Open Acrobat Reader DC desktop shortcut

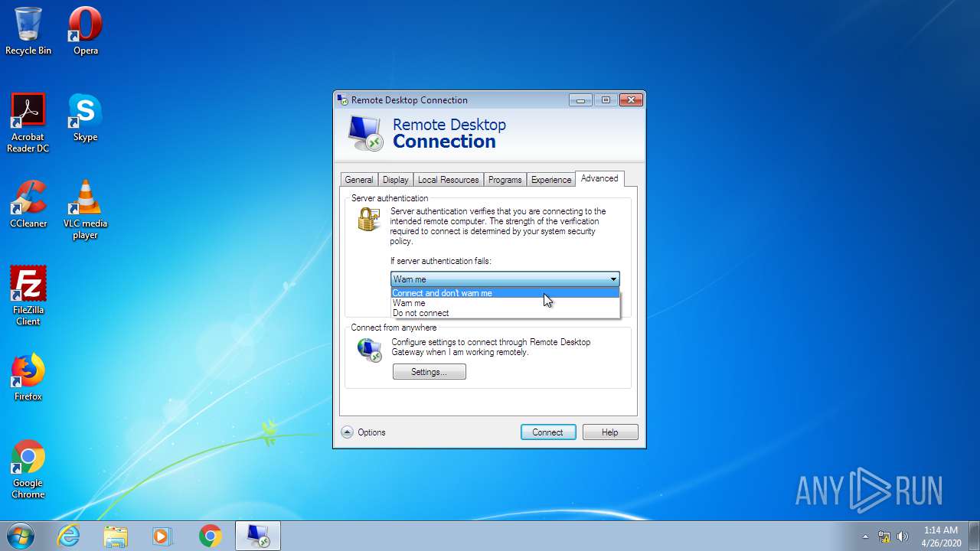pyautogui.click(x=28, y=122)
